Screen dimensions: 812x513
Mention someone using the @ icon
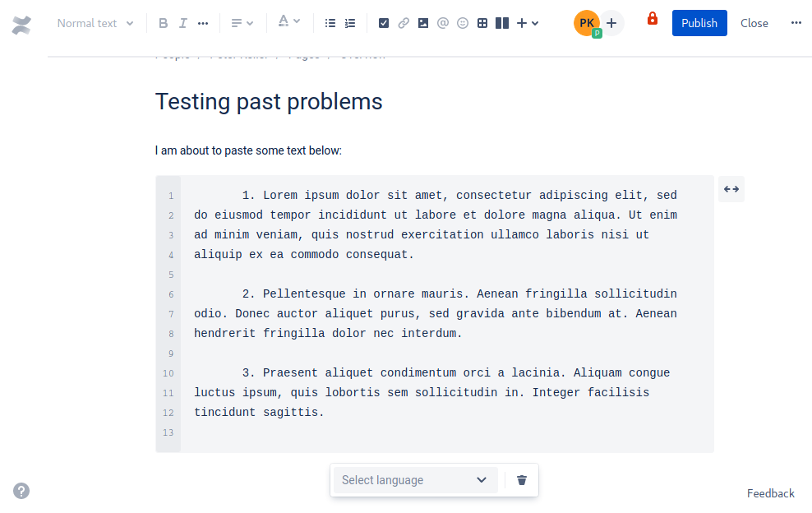[x=442, y=23]
